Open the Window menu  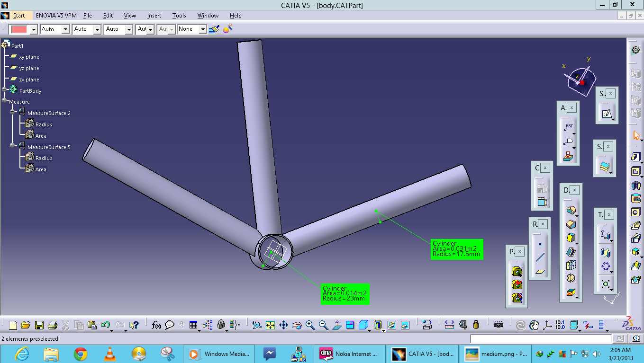[208, 16]
